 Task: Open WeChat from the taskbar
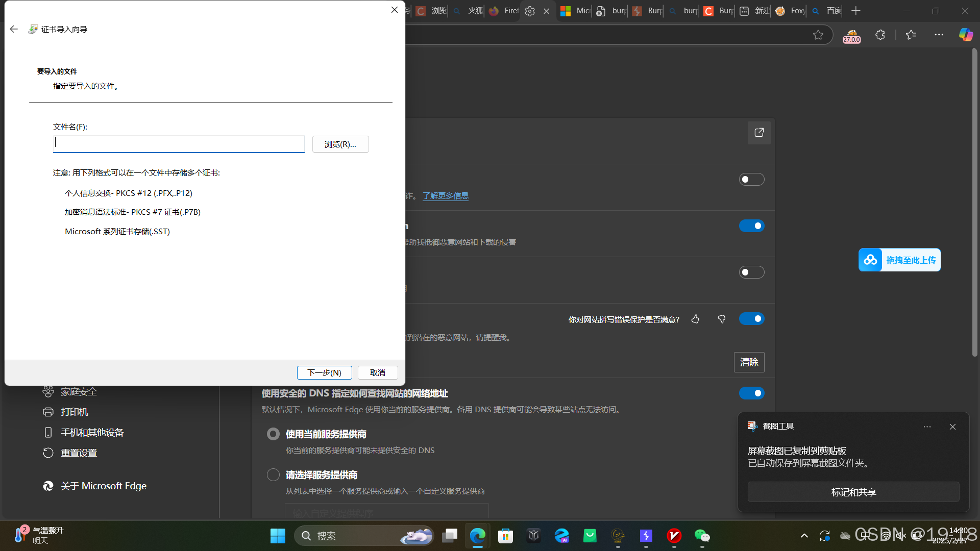702,536
